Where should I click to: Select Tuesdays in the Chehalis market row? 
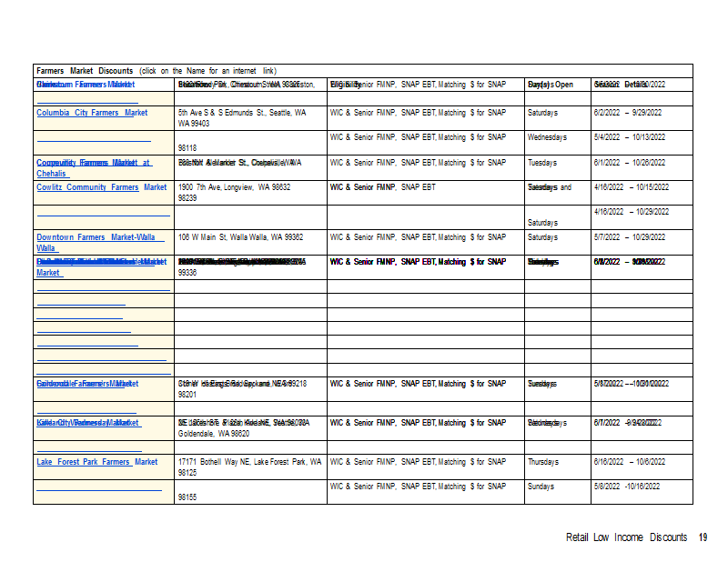pos(542,163)
